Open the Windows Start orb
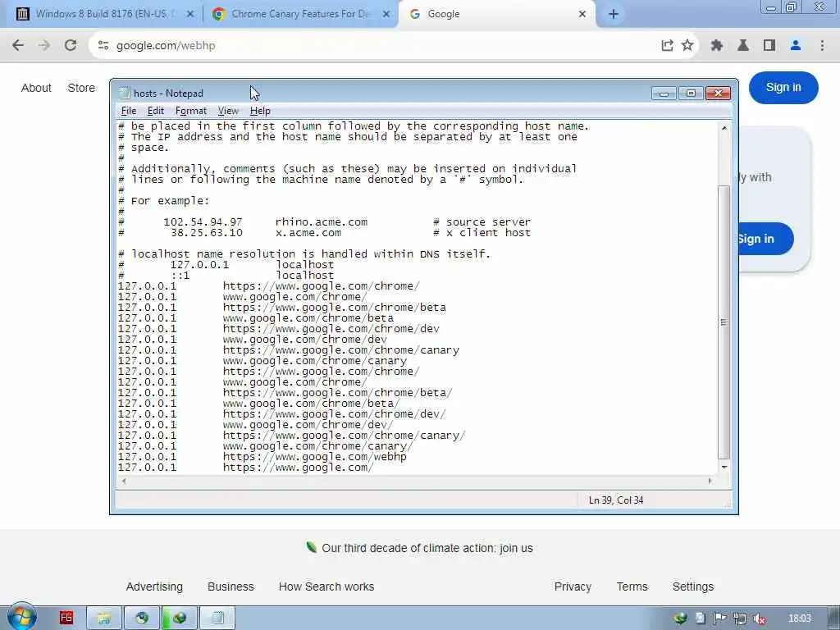Viewport: 840px width, 630px height. point(22,618)
